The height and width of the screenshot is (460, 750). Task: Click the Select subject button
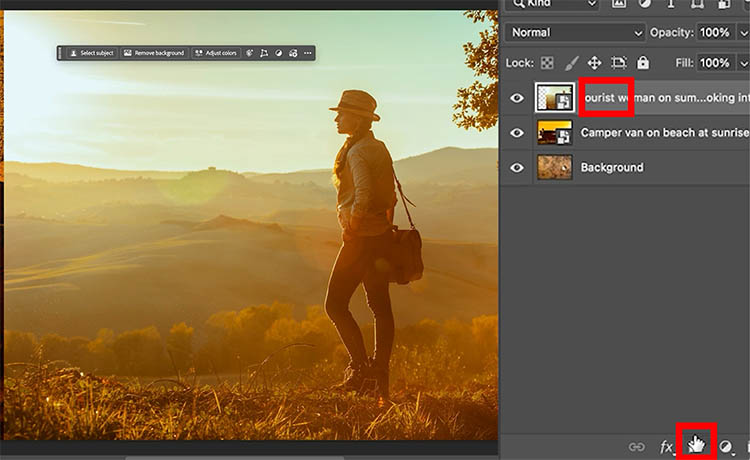[91, 52]
